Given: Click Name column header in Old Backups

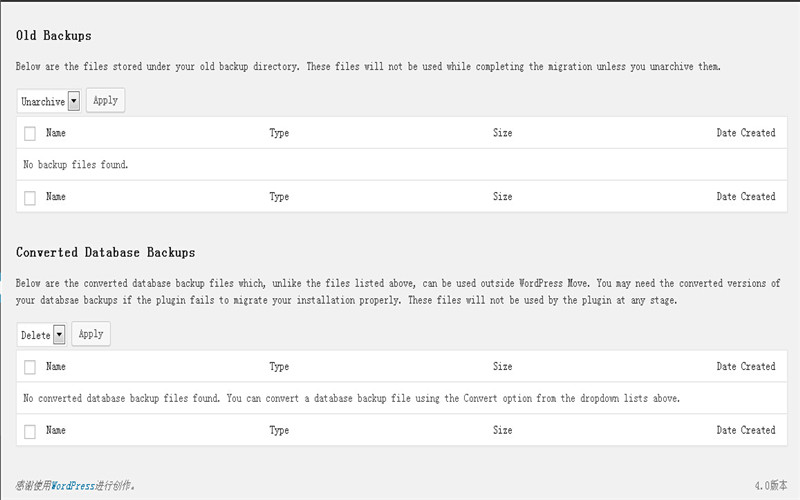Looking at the screenshot, I should click(x=56, y=133).
